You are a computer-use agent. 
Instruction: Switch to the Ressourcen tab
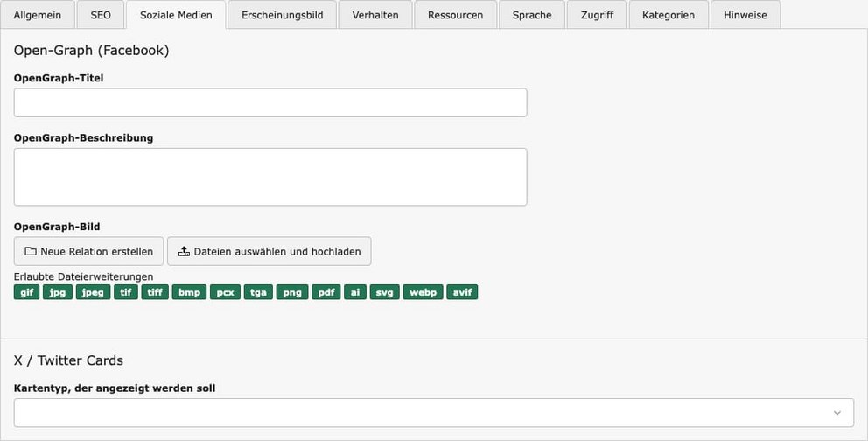[455, 15]
